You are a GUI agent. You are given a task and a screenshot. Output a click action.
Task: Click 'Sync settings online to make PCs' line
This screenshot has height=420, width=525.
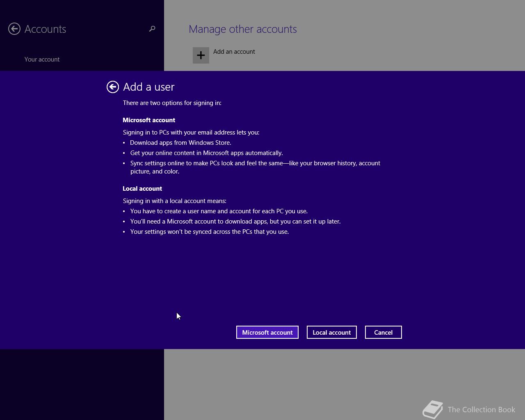pos(255,167)
